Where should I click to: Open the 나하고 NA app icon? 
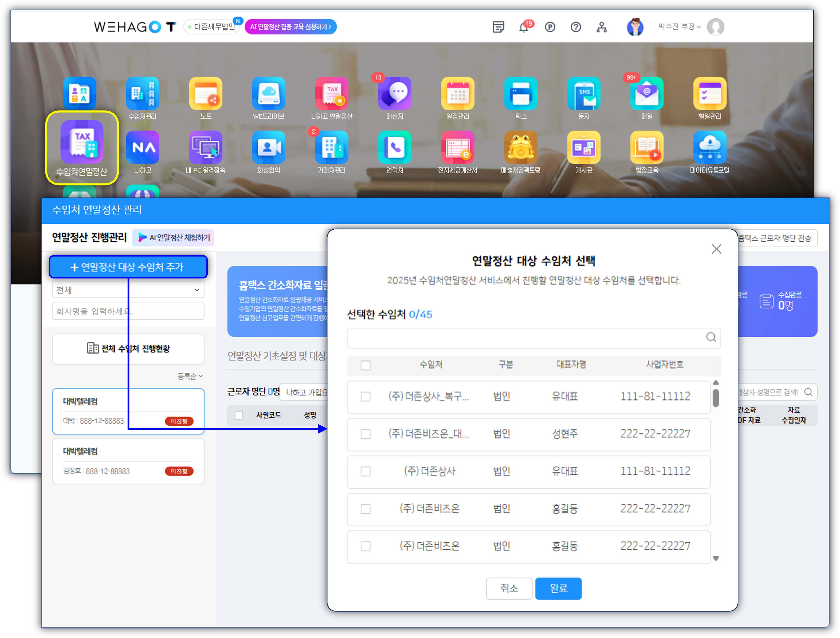(142, 148)
